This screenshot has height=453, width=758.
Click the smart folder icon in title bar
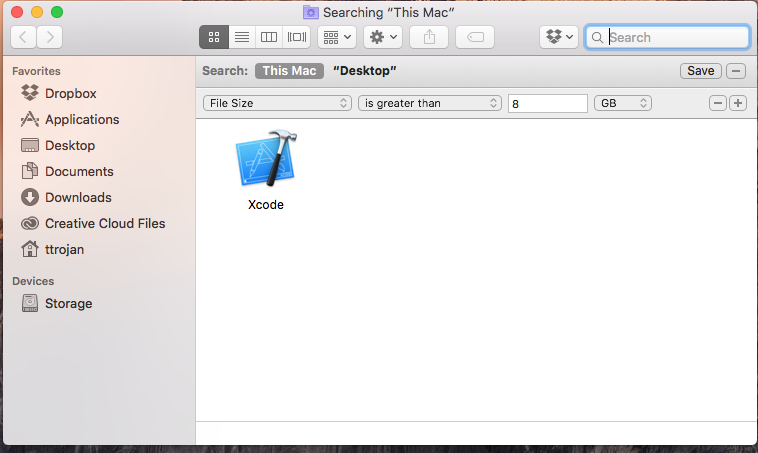click(310, 12)
